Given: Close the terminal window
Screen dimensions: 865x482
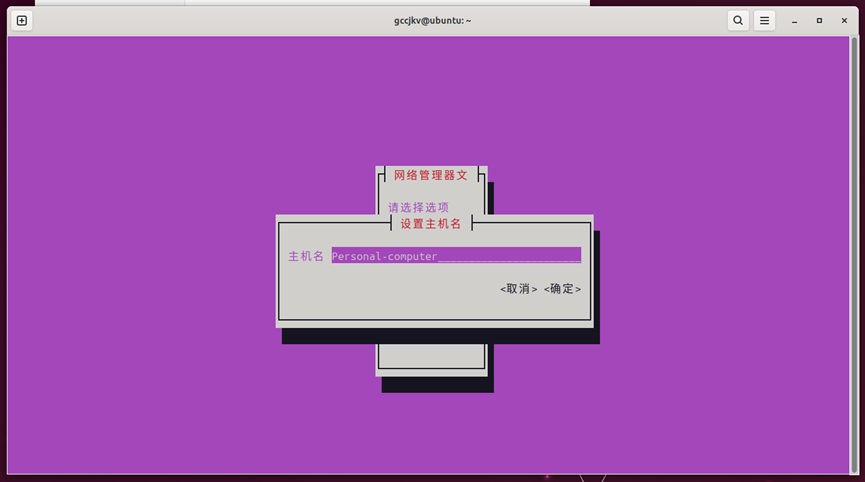Looking at the screenshot, I should [844, 20].
